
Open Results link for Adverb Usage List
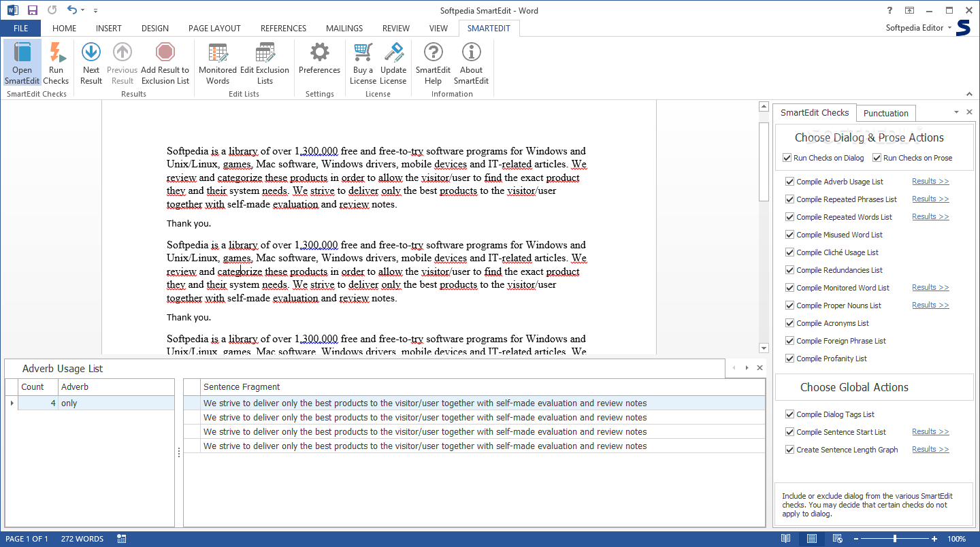click(930, 181)
